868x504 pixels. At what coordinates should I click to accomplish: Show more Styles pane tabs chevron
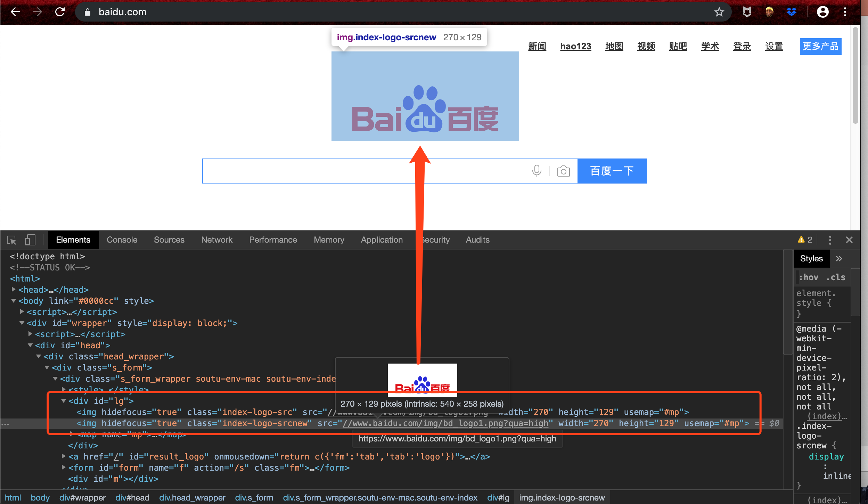pos(839,259)
